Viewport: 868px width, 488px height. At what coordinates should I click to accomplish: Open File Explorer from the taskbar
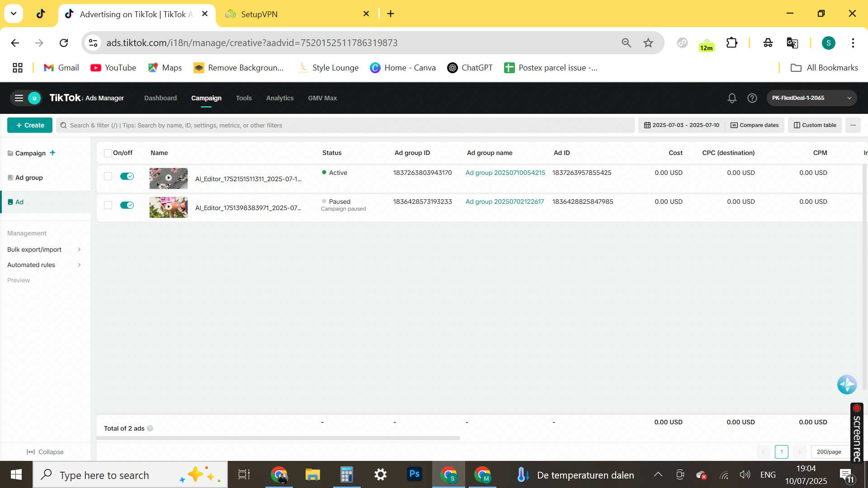pos(312,474)
